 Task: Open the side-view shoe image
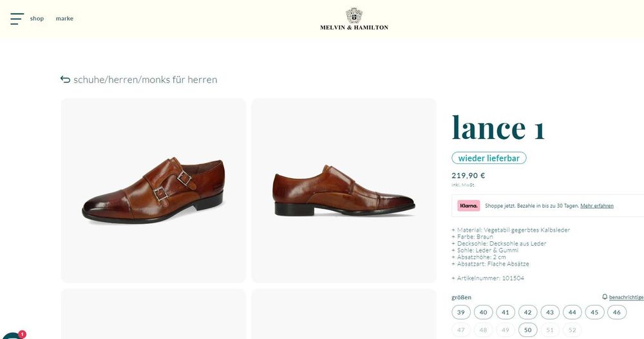[344, 190]
